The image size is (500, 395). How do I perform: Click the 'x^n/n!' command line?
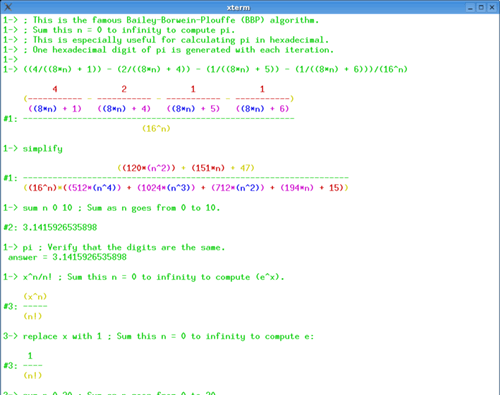(144, 277)
